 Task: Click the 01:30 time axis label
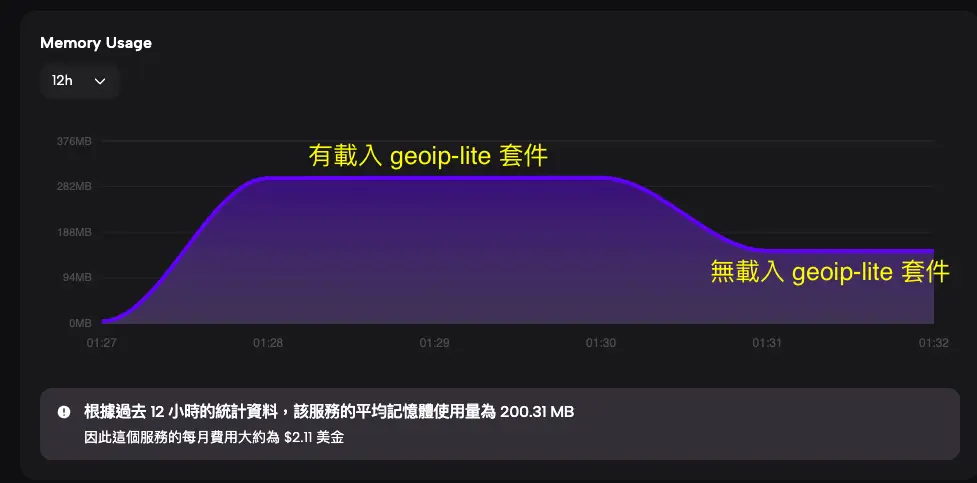[x=601, y=343]
